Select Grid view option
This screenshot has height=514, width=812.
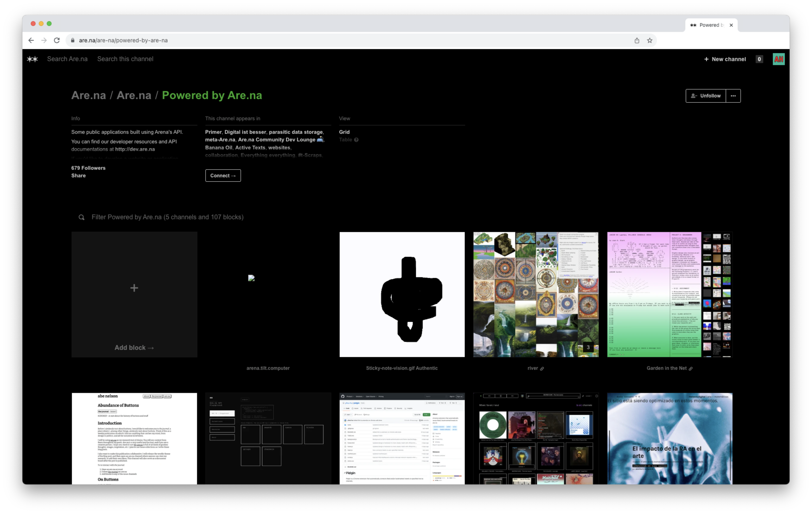344,132
